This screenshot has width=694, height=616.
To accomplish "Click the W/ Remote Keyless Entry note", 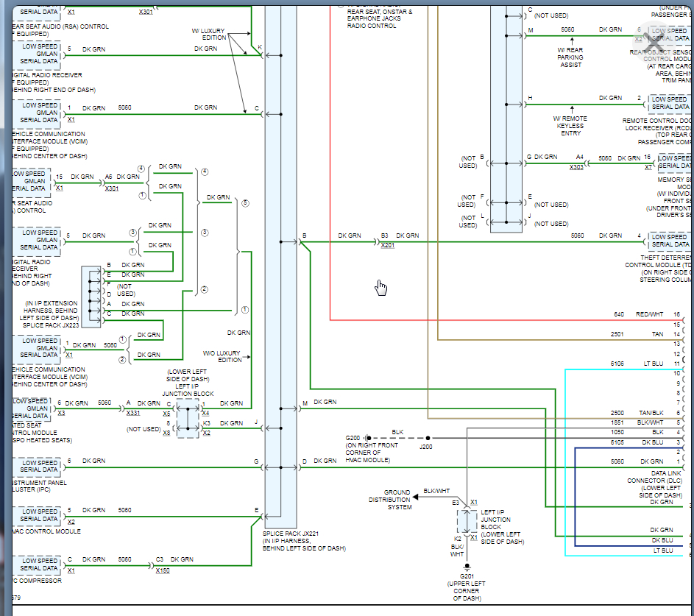I will pos(570,126).
